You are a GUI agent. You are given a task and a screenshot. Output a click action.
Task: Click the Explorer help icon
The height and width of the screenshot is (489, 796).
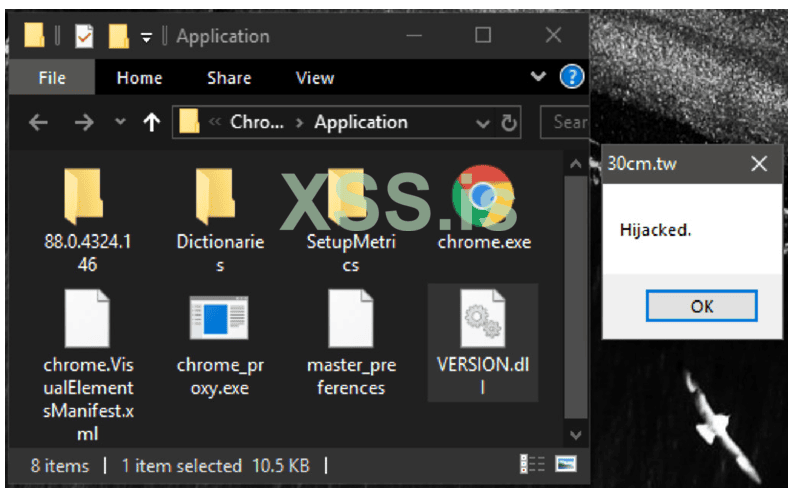[572, 77]
